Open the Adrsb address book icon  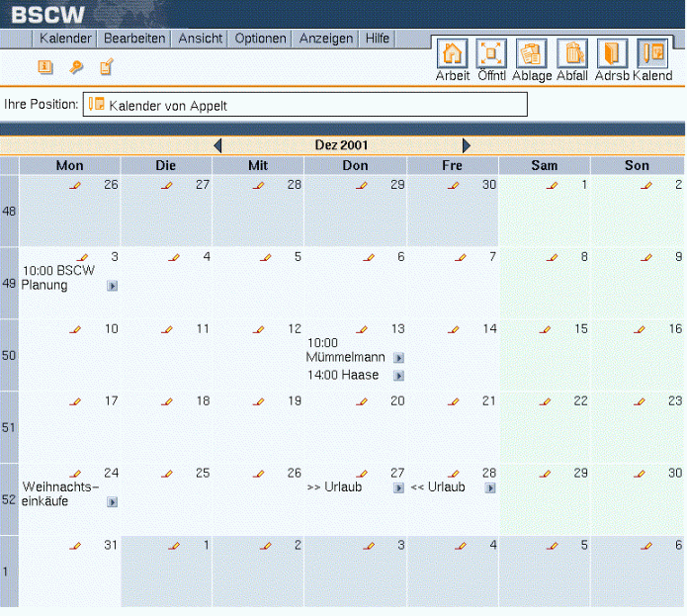612,53
